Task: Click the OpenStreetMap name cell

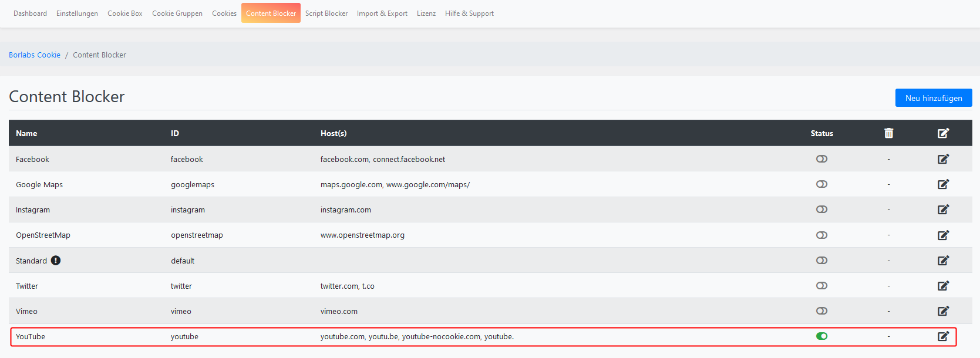Action: point(43,235)
